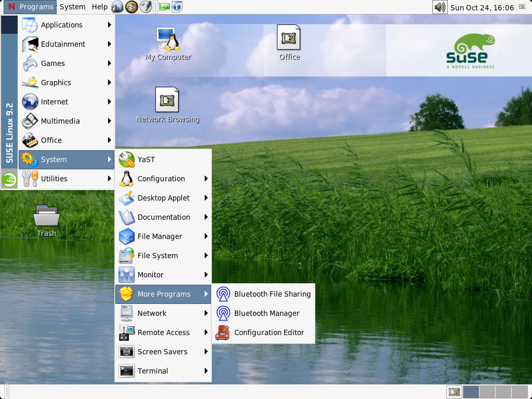Switch to the active first workspace

point(471,392)
